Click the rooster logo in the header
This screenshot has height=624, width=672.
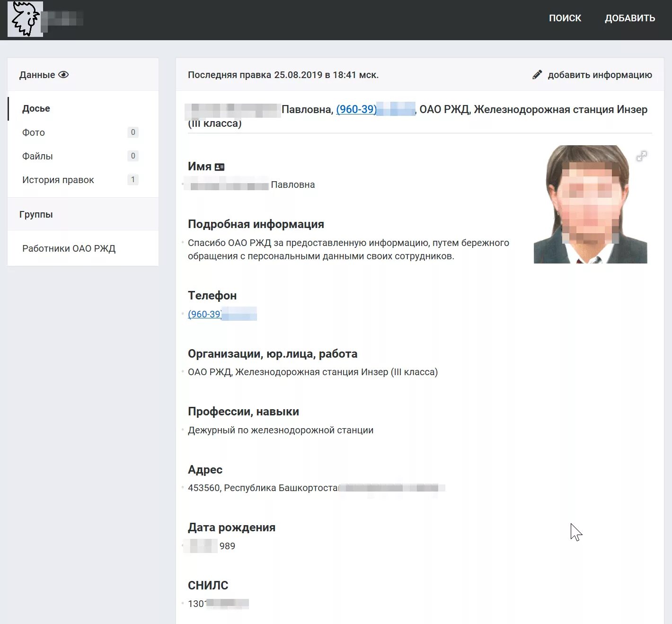[x=25, y=19]
